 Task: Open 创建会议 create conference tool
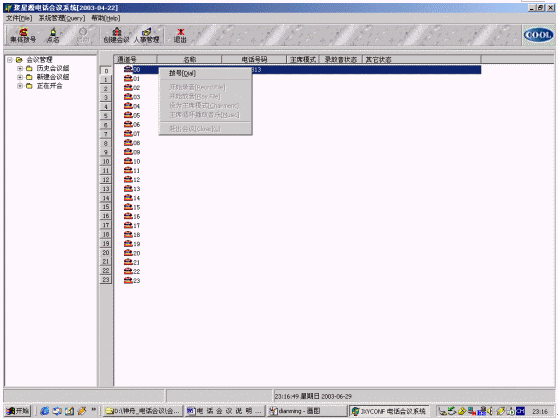tap(116, 35)
